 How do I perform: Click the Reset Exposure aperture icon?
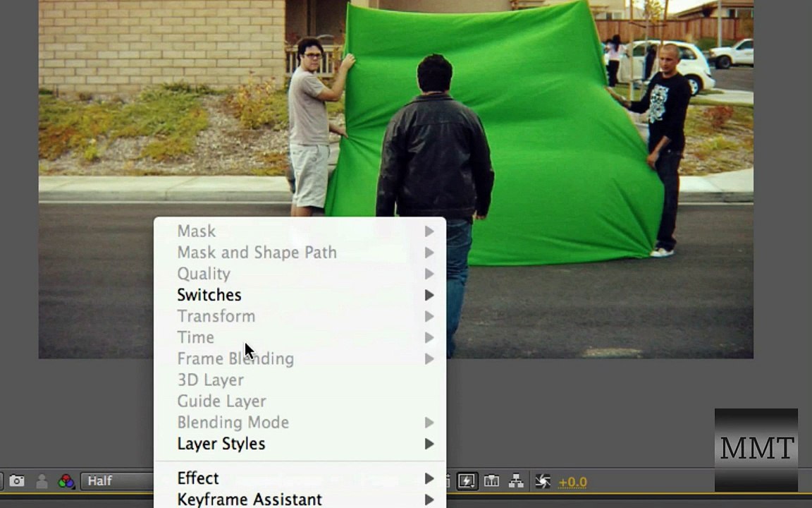pyautogui.click(x=542, y=482)
